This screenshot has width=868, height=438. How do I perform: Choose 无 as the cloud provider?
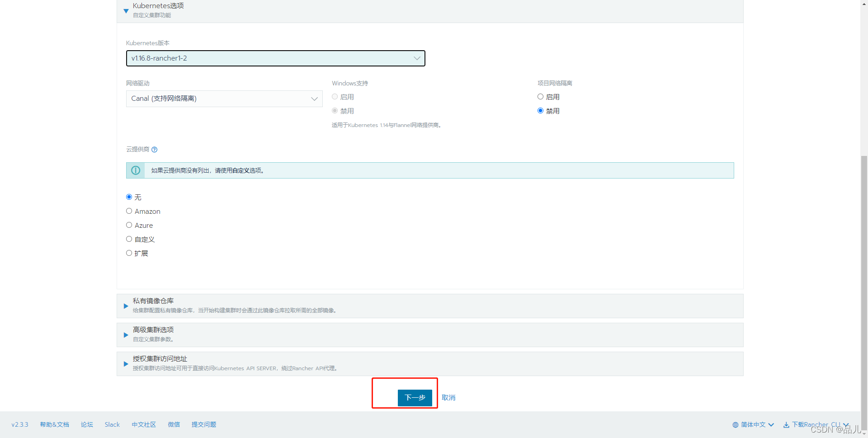pyautogui.click(x=129, y=197)
